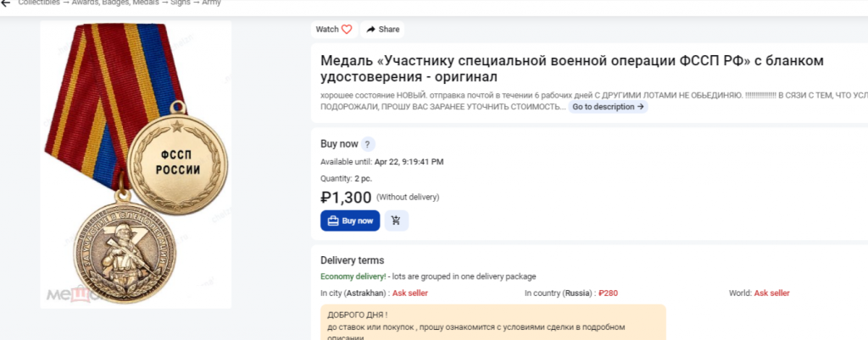Go to the Collectibles breadcrumb category
868x340 pixels.
pyautogui.click(x=39, y=3)
